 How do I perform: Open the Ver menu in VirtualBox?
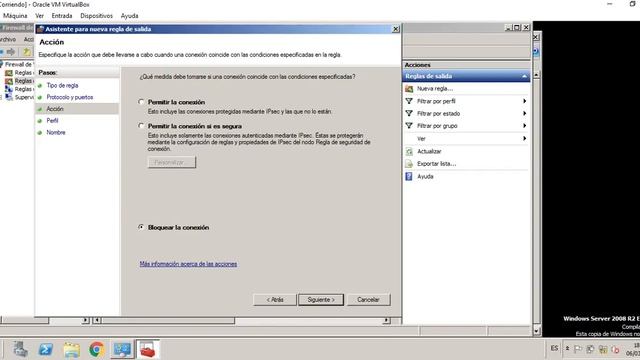pyautogui.click(x=40, y=16)
